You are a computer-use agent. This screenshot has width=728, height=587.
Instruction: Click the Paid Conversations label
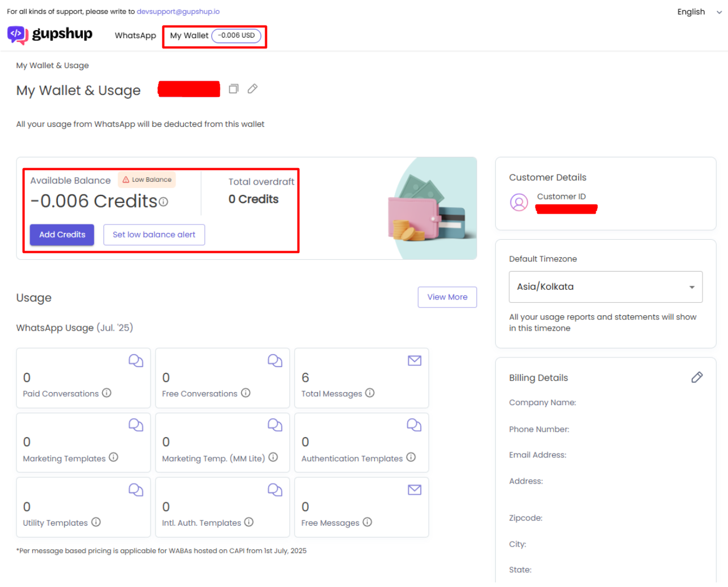click(x=61, y=394)
